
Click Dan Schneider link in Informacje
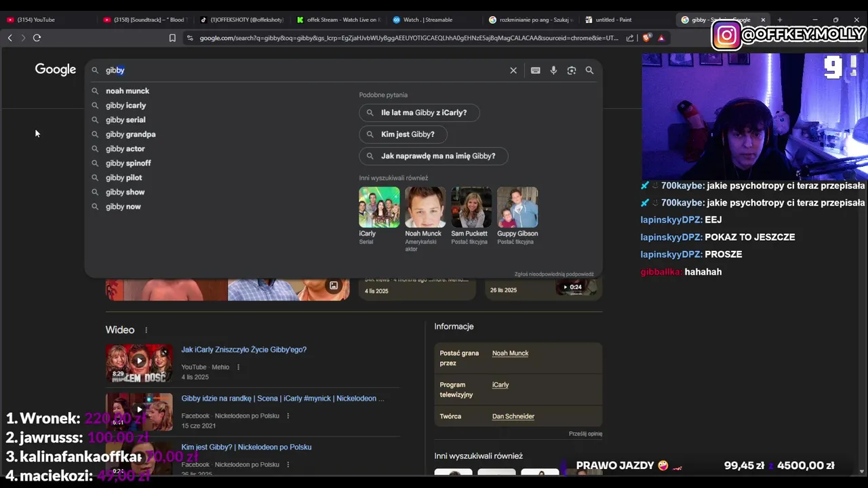[513, 416]
